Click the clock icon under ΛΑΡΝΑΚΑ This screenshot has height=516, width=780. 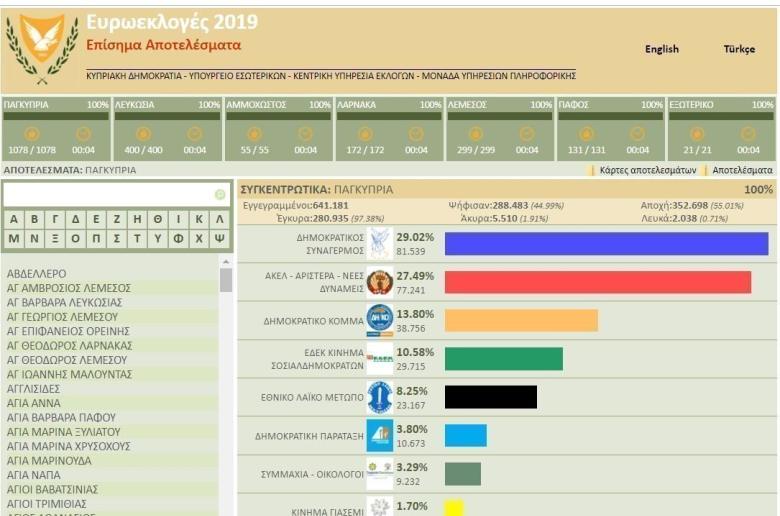pyautogui.click(x=416, y=134)
